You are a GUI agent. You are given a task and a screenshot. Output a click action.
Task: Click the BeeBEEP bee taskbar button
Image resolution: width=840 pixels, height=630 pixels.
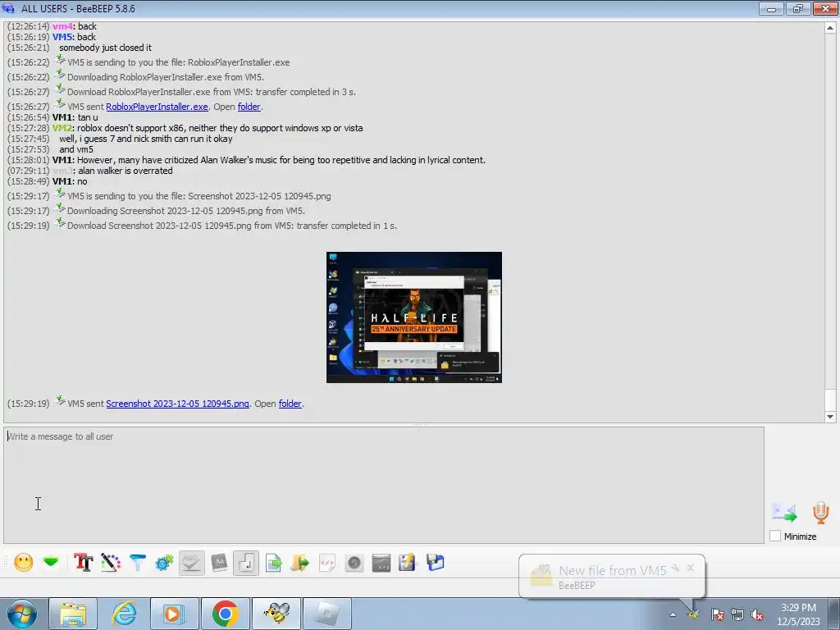click(276, 614)
